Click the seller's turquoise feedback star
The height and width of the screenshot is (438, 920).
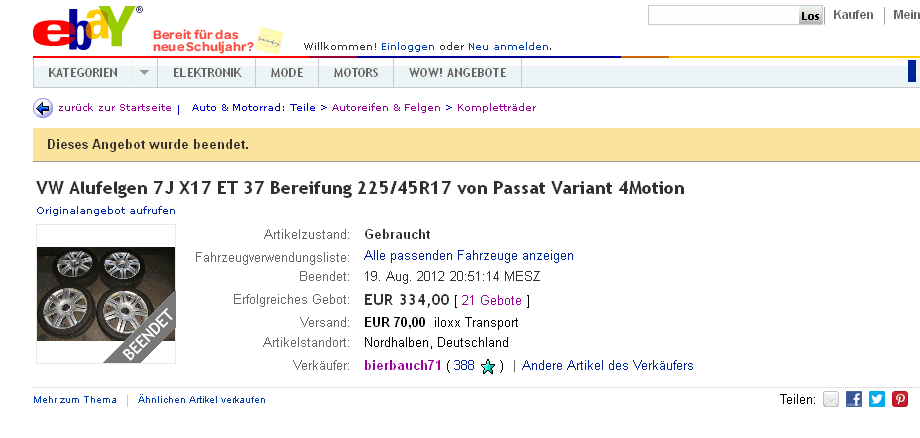[488, 367]
